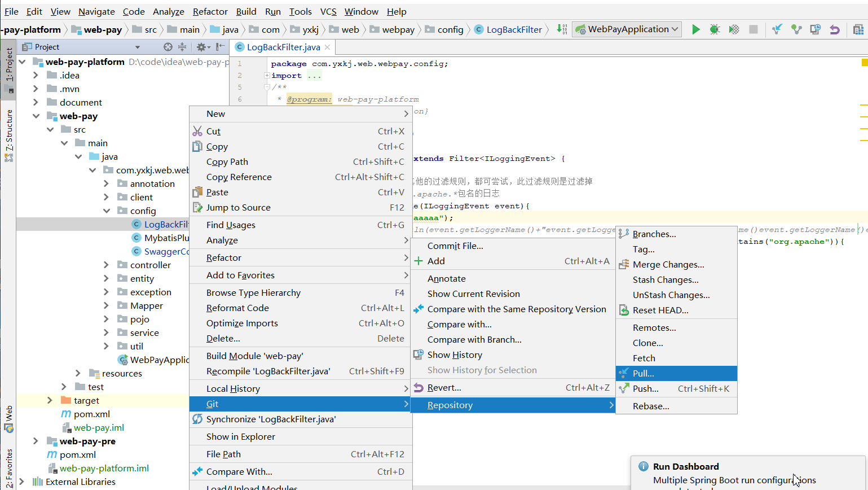The height and width of the screenshot is (490, 868).
Task: Click web-pay breadcrumb in navigation bar
Action: (x=96, y=29)
